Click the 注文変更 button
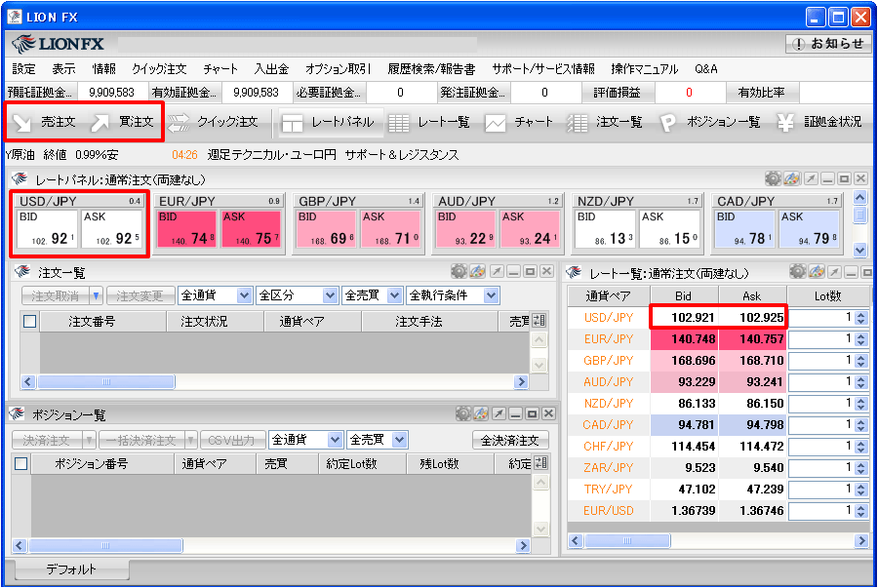The height and width of the screenshot is (588, 878). [140, 295]
